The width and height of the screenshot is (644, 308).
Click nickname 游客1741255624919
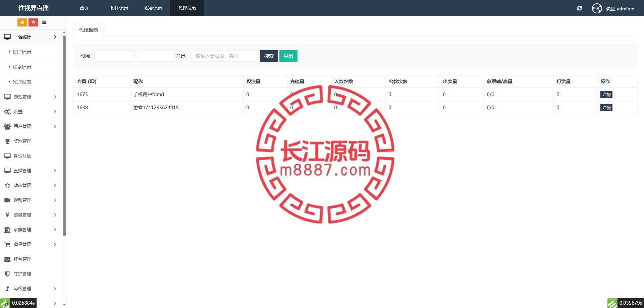point(156,108)
